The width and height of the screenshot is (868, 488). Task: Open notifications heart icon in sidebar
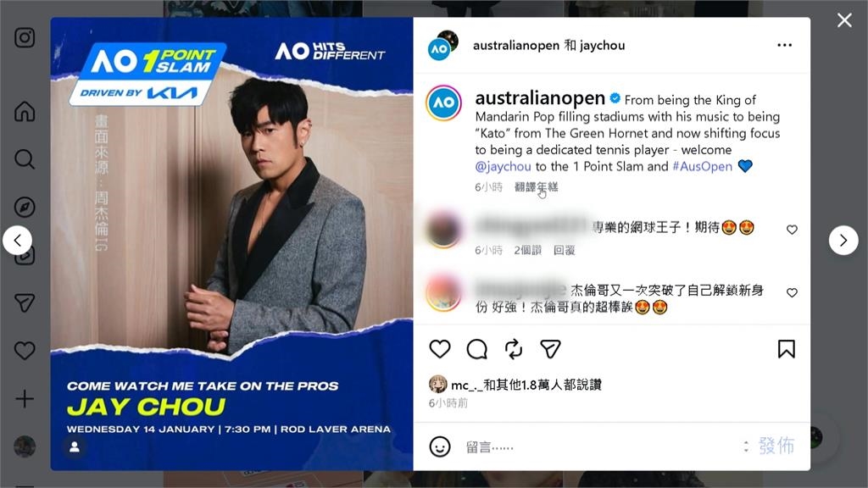pos(25,350)
